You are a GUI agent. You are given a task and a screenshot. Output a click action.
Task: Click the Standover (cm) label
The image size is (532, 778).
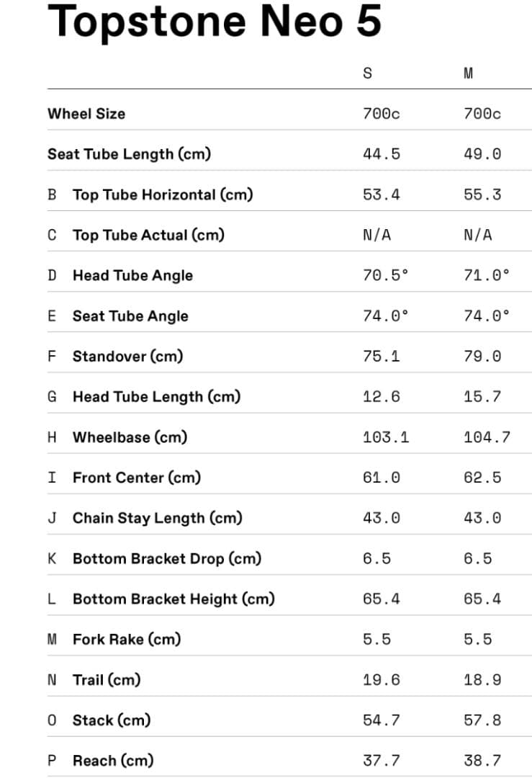pyautogui.click(x=128, y=357)
